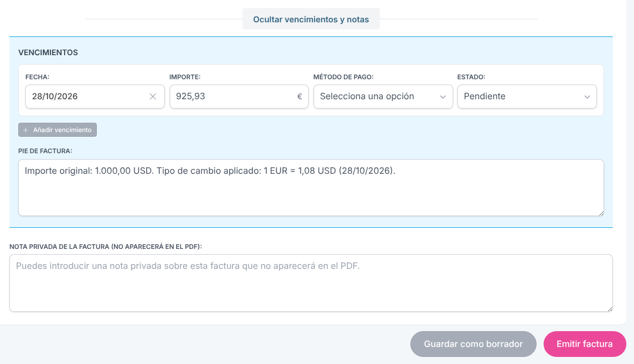Focus the Fecha date field
The image size is (634, 364).
(x=95, y=97)
